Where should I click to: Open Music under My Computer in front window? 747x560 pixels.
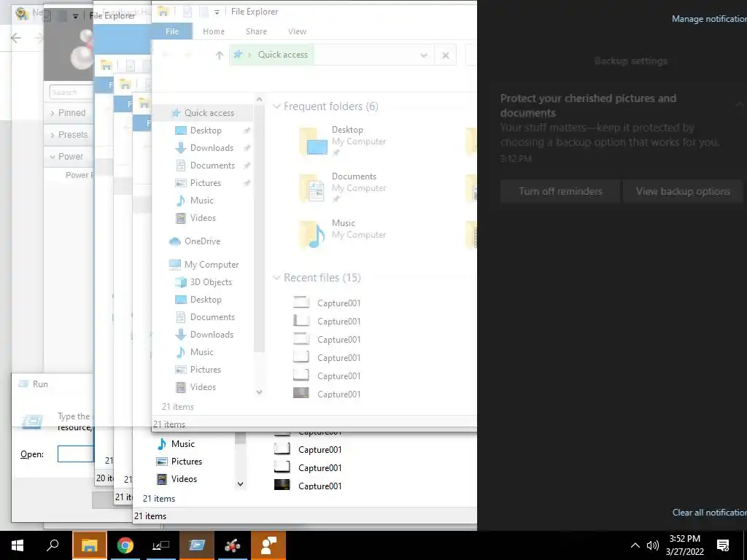coord(201,352)
